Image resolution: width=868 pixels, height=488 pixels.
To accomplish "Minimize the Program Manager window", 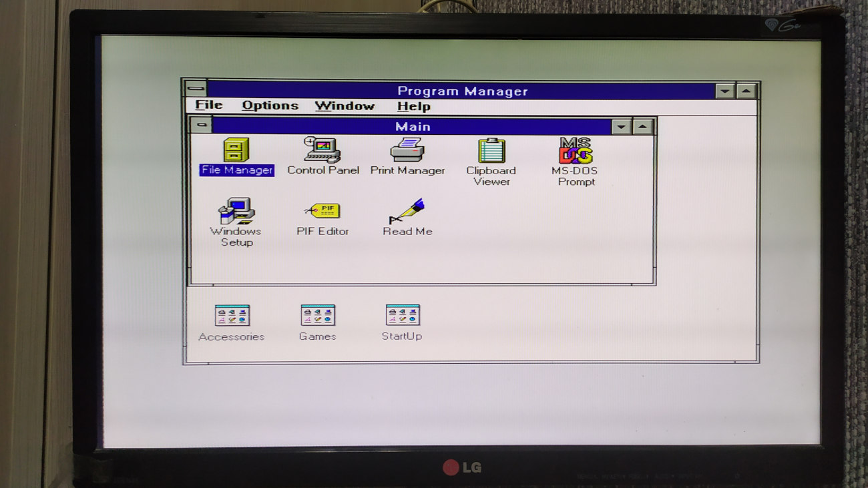I will pyautogui.click(x=725, y=91).
